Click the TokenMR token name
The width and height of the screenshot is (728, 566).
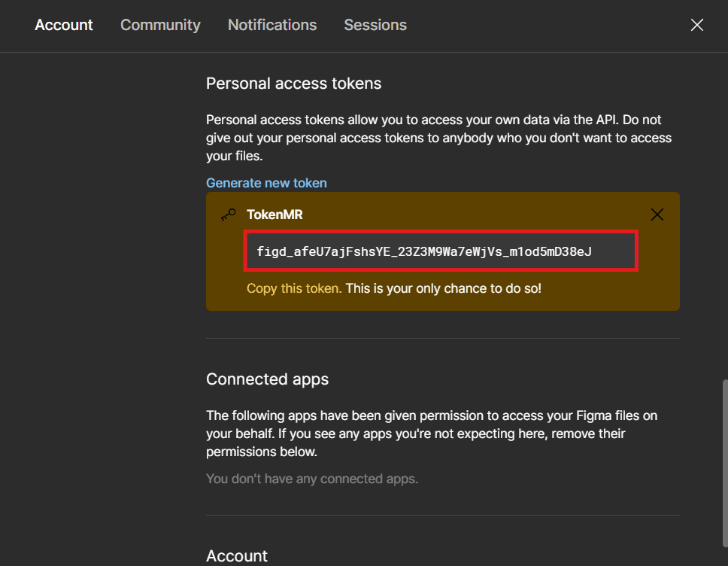pyautogui.click(x=275, y=215)
